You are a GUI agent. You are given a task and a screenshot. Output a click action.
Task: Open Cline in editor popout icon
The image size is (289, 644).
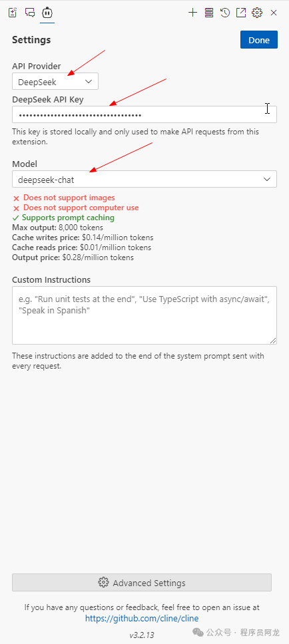(x=241, y=13)
